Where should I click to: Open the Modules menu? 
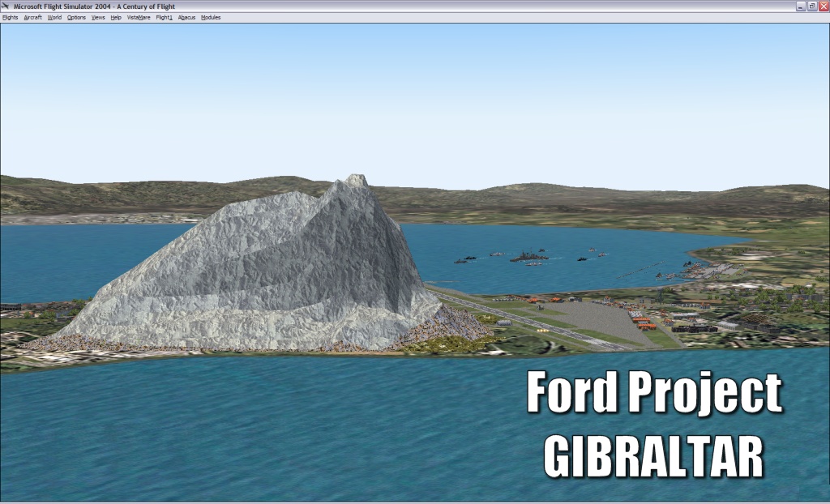click(x=211, y=18)
